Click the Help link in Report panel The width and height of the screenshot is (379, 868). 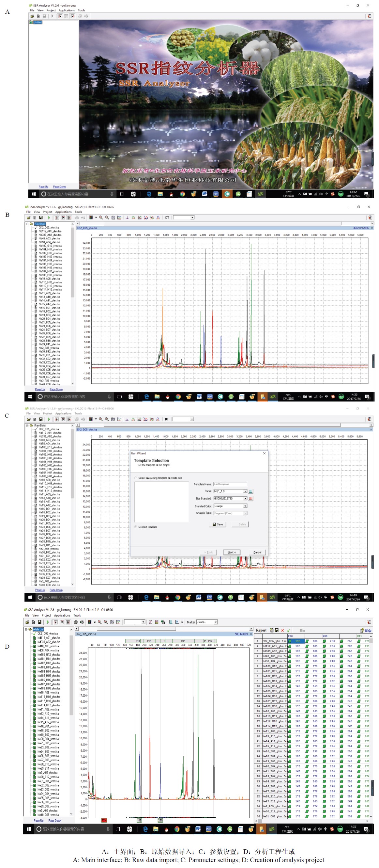click(x=368, y=630)
